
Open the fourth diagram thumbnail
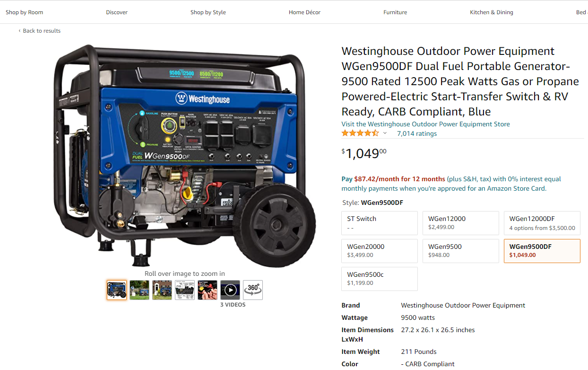click(185, 290)
